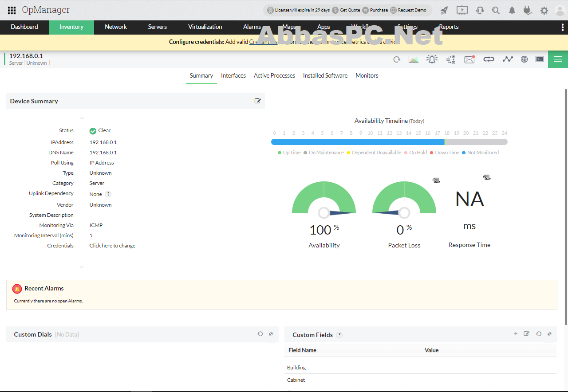This screenshot has height=392, width=568.
Task: Open the Dashboard menu
Action: [24, 27]
